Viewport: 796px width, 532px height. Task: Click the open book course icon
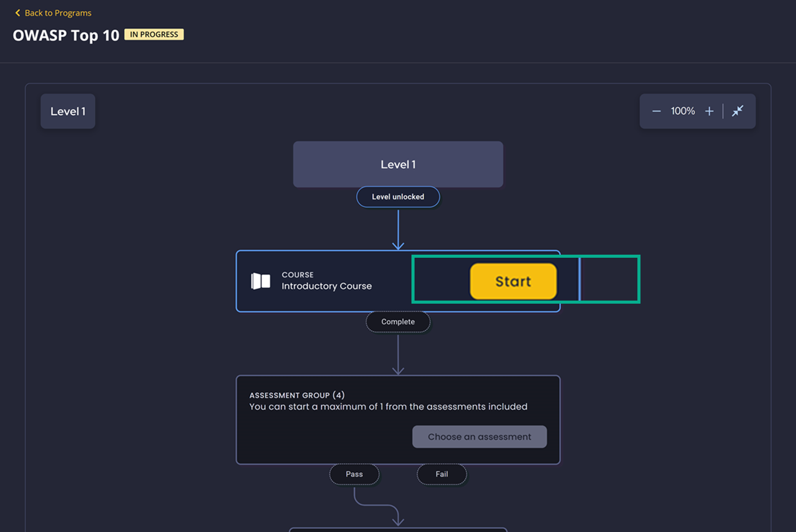pyautogui.click(x=260, y=281)
